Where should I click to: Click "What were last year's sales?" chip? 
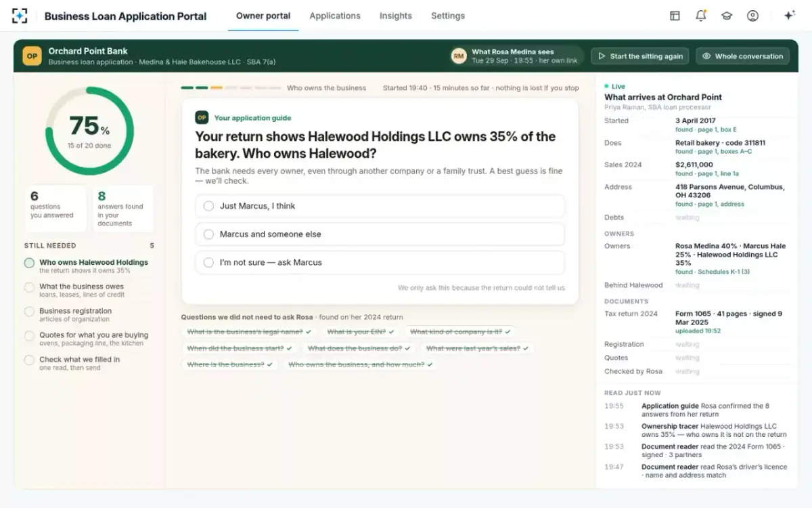477,348
